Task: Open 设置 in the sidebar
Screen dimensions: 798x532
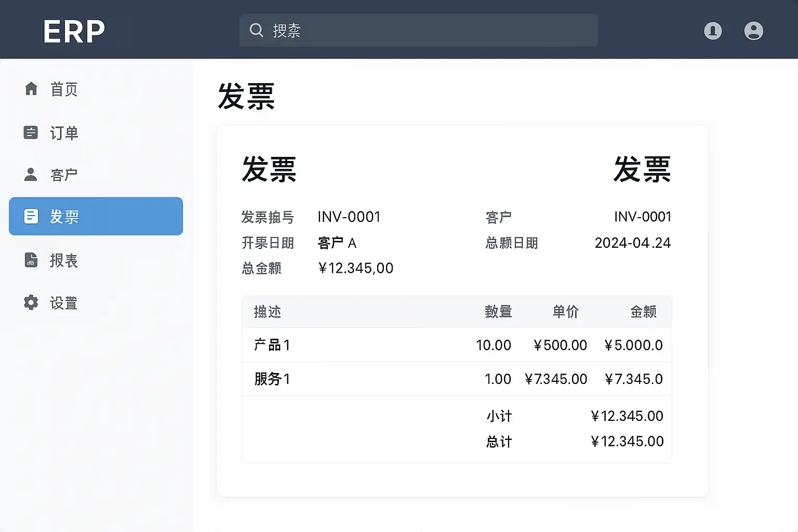Action: coord(64,303)
